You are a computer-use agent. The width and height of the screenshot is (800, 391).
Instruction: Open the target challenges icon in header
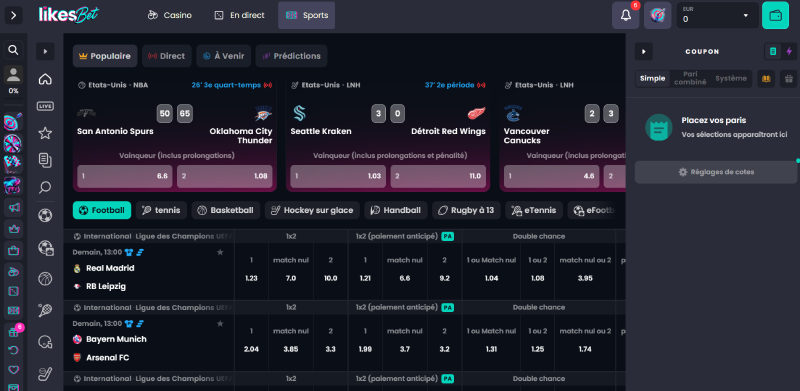point(658,15)
